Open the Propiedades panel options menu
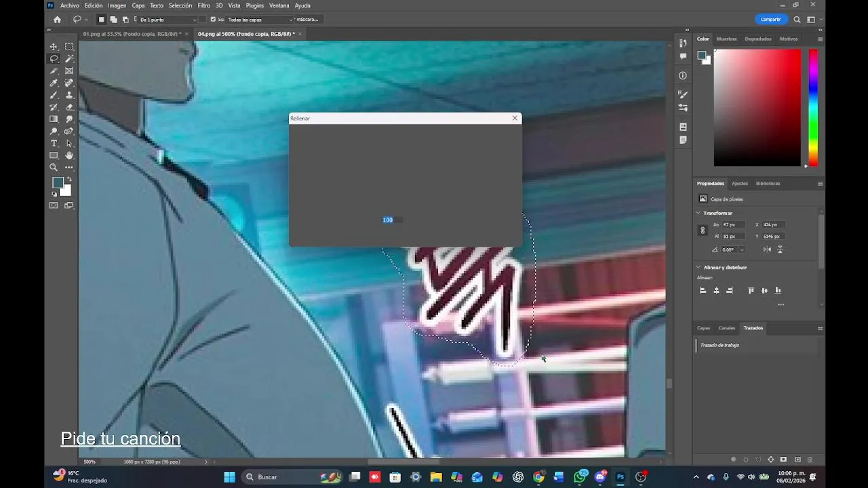This screenshot has height=488, width=868. coord(820,183)
